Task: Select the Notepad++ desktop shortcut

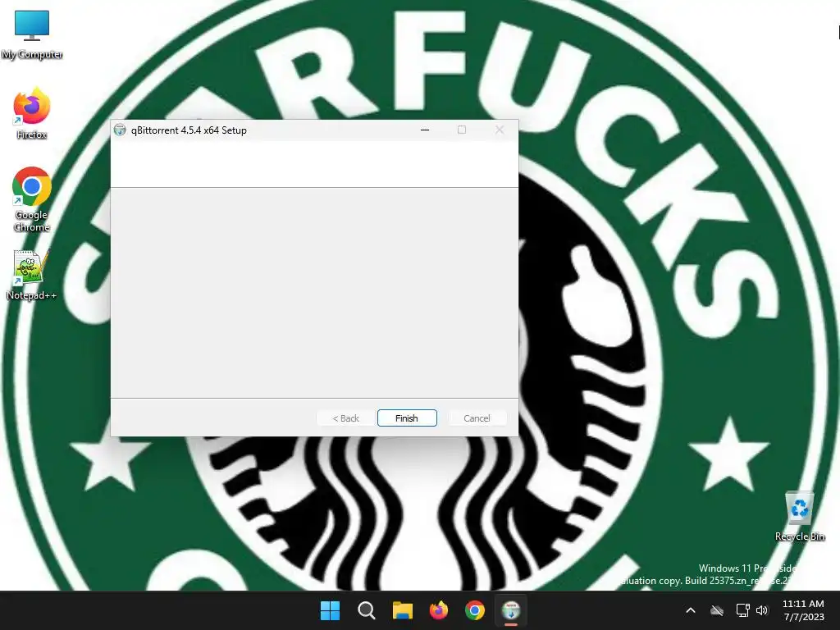Action: [x=31, y=275]
